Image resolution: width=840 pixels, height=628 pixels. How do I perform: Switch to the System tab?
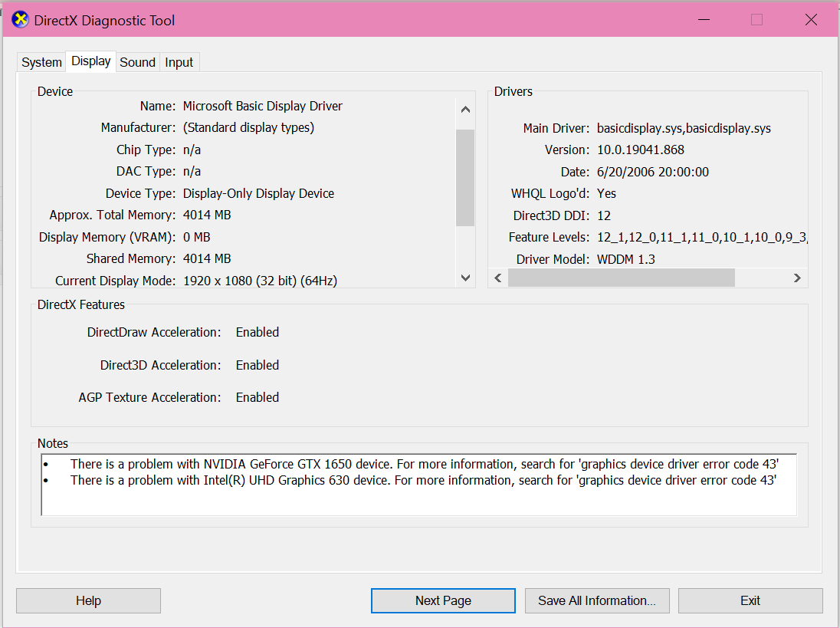(41, 62)
